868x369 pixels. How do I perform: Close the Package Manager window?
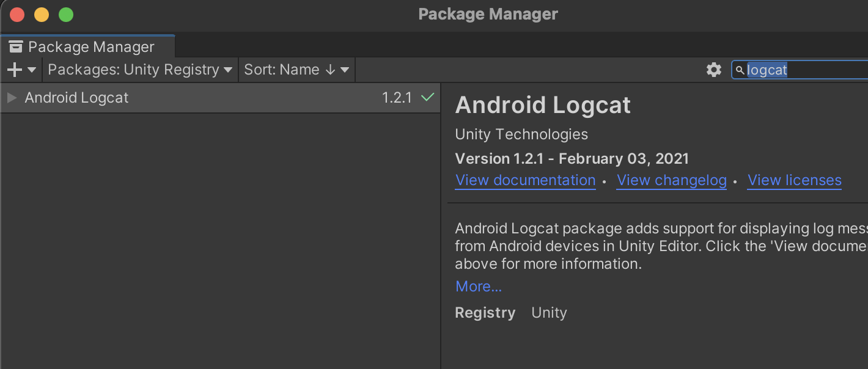click(17, 15)
